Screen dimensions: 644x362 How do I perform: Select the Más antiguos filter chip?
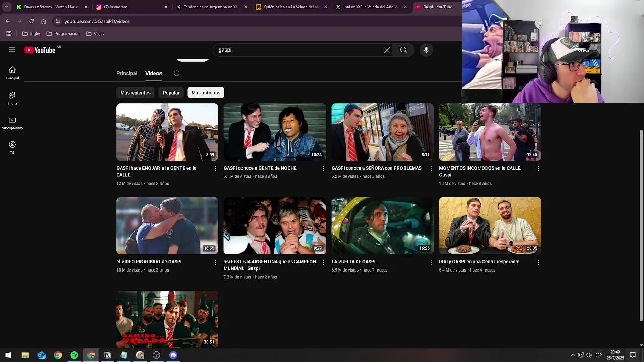(206, 93)
